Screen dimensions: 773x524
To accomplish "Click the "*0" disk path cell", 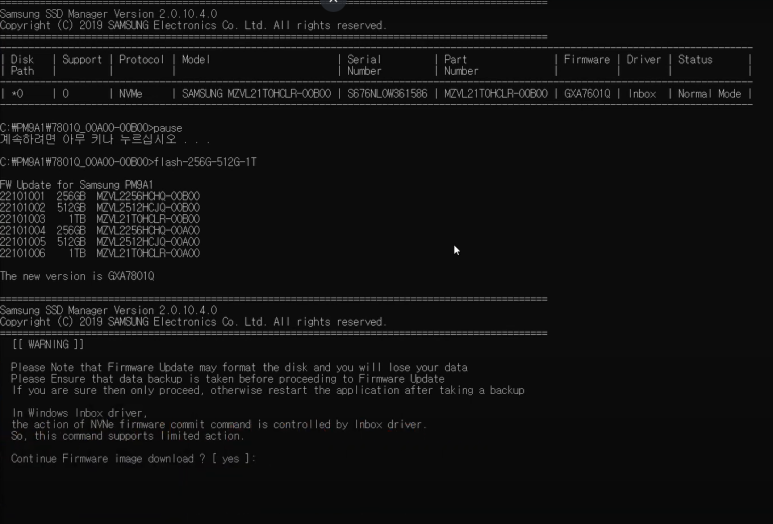I will 17,94.
